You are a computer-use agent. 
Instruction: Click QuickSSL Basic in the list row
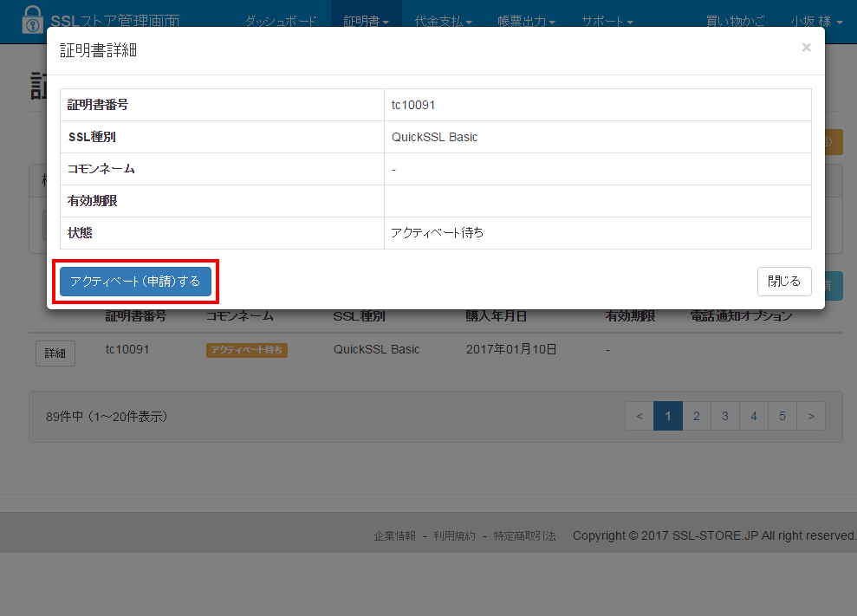[x=377, y=349]
